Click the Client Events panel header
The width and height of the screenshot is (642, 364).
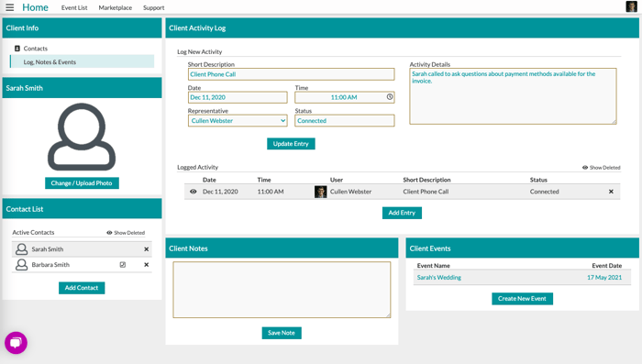522,248
